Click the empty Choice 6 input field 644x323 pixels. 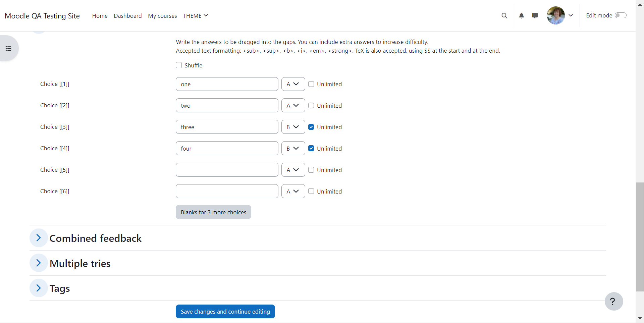click(227, 191)
